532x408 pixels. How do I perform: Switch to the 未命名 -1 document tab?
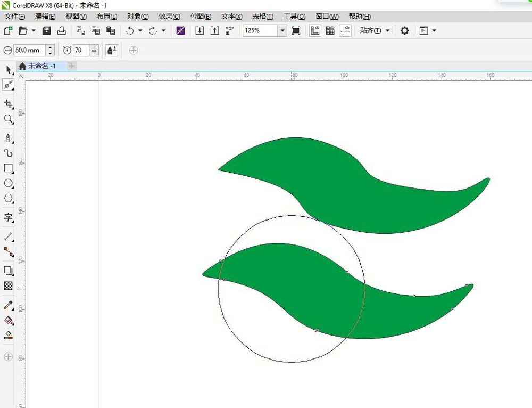(x=41, y=66)
